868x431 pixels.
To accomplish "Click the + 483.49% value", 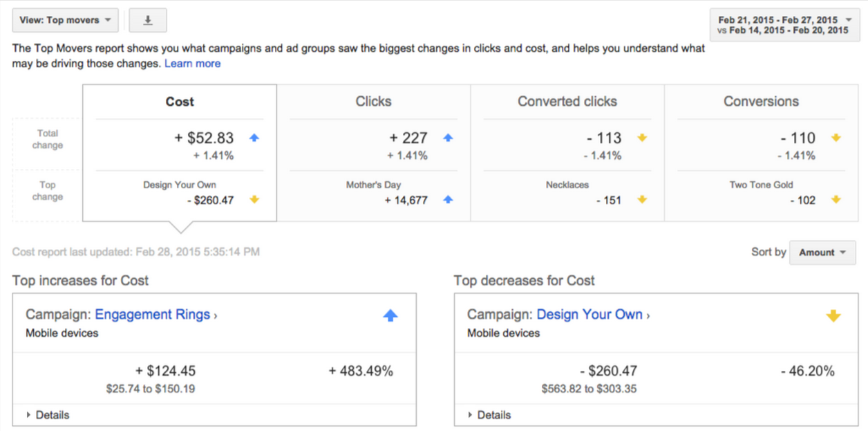I will [361, 372].
